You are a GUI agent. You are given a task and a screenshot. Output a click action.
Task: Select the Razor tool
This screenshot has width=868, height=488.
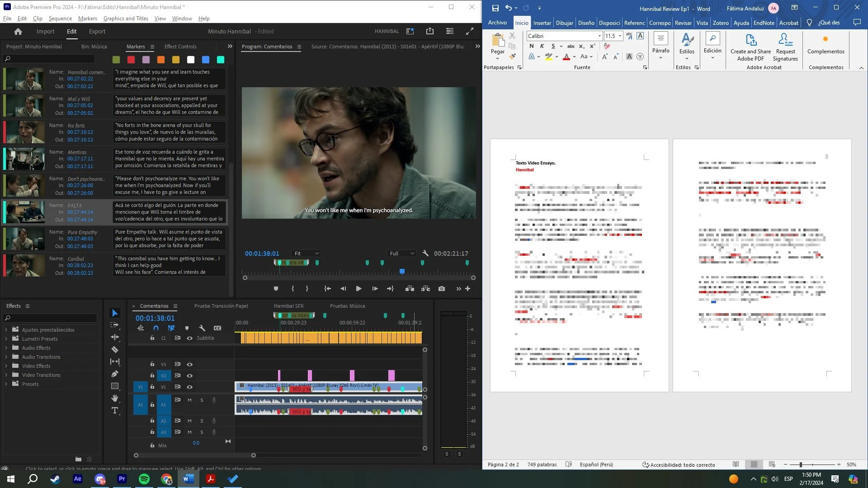tap(115, 349)
